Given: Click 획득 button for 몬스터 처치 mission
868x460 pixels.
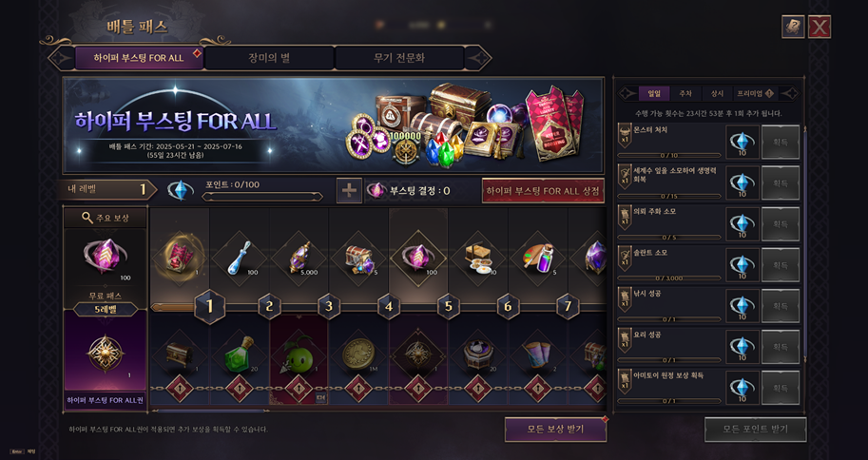Looking at the screenshot, I should point(781,143).
